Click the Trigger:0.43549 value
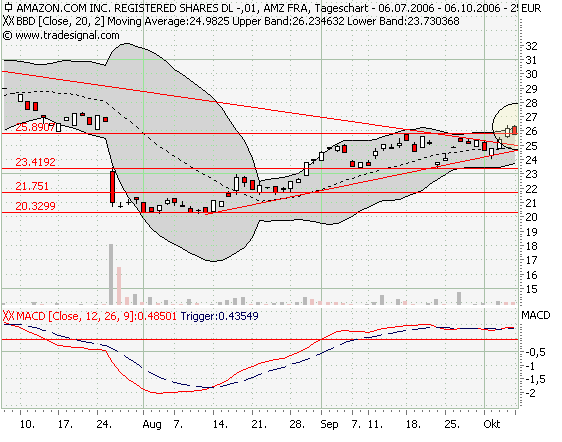 pos(219,316)
